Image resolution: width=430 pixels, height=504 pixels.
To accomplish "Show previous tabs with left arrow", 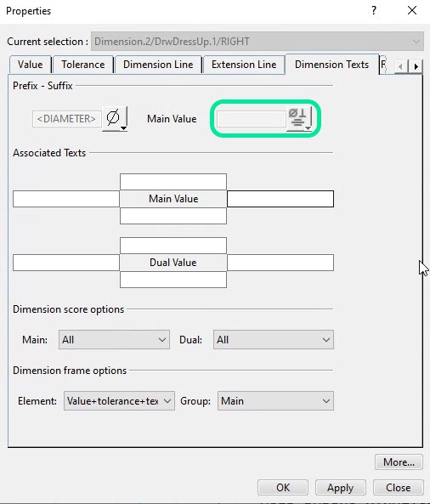I will point(401,66).
